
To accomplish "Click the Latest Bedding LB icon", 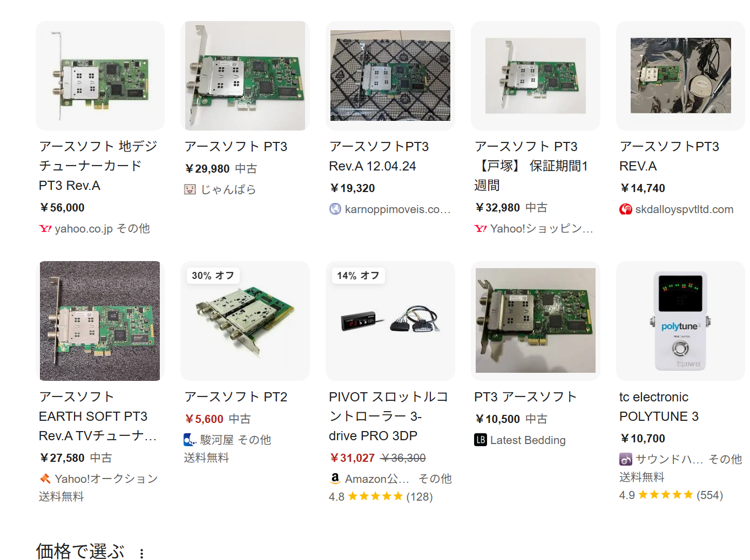I will (481, 440).
